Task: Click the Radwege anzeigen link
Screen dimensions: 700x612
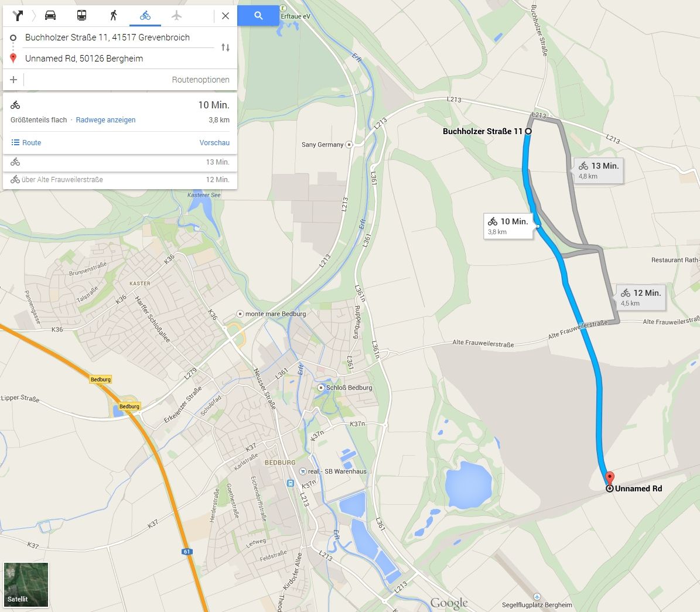Action: 105,119
